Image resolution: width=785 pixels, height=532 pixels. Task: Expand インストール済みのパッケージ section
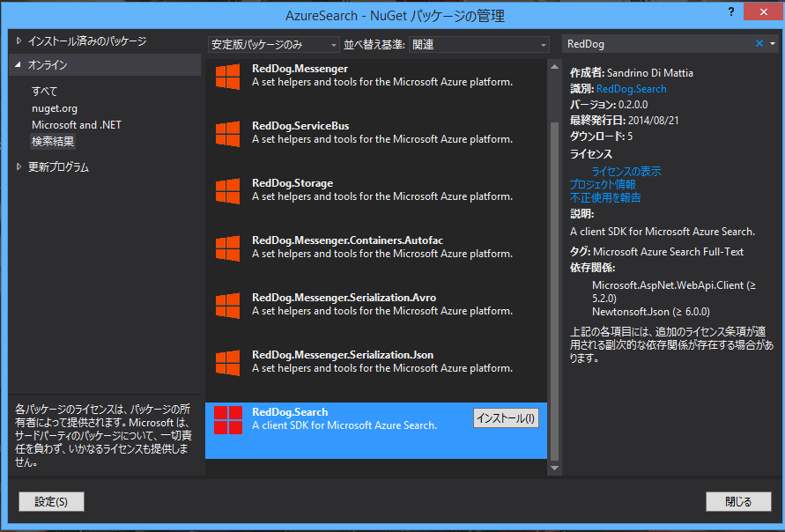pyautogui.click(x=19, y=41)
